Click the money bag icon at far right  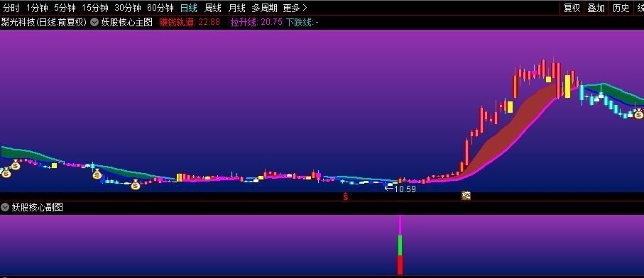[x=638, y=113]
